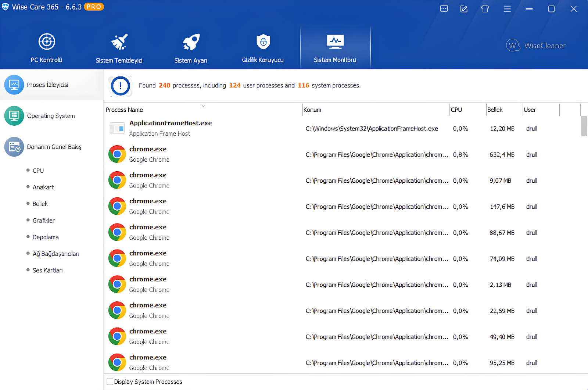Open the hamburger menu icon
588x390 pixels.
coord(507,9)
